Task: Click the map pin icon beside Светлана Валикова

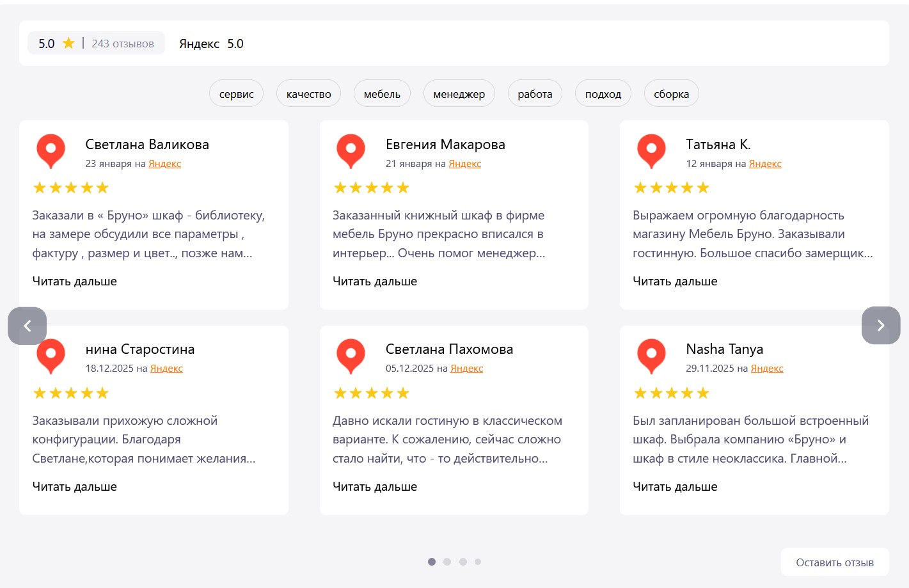Action: tap(51, 151)
